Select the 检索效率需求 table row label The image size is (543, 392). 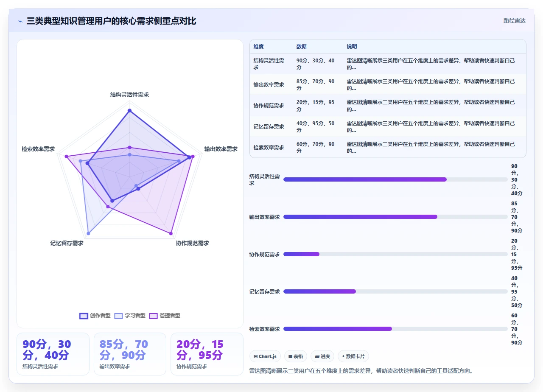click(269, 148)
